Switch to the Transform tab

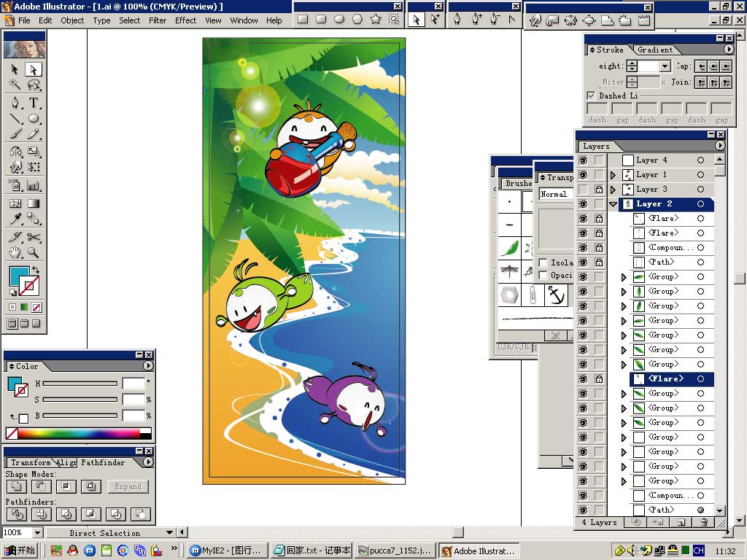pyautogui.click(x=31, y=462)
